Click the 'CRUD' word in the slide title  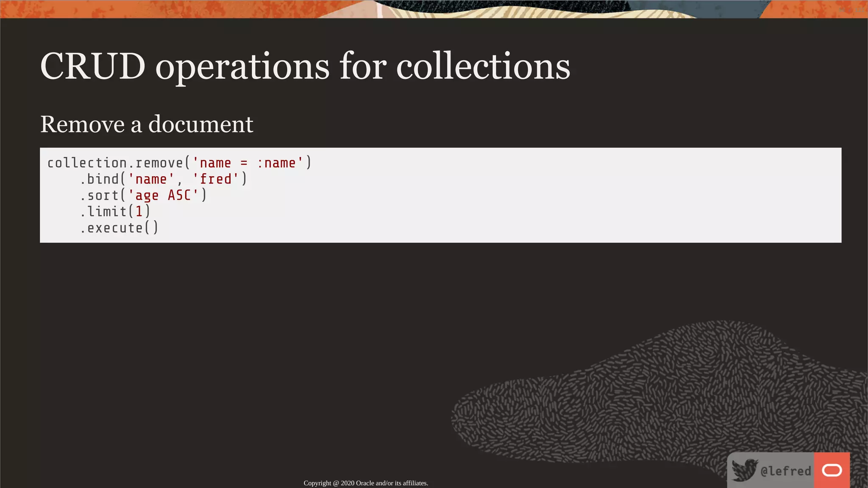pos(93,67)
